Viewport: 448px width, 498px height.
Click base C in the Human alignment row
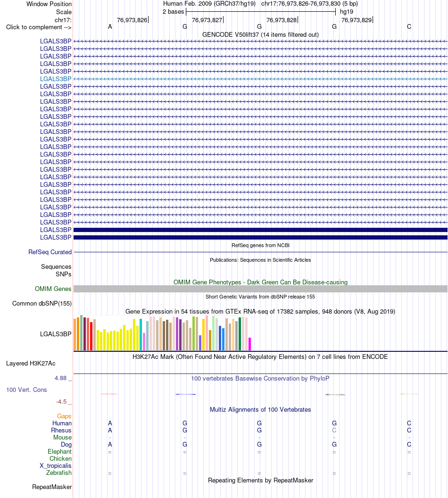409,423
